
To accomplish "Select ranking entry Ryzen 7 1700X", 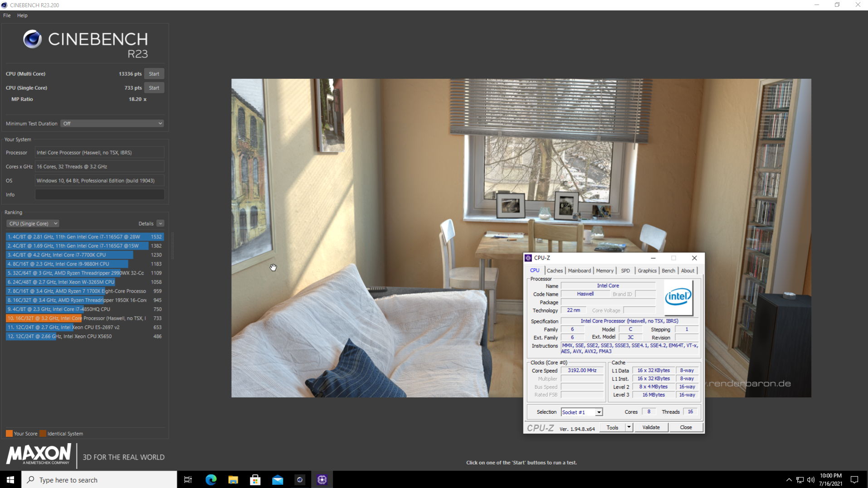I will [x=85, y=291].
